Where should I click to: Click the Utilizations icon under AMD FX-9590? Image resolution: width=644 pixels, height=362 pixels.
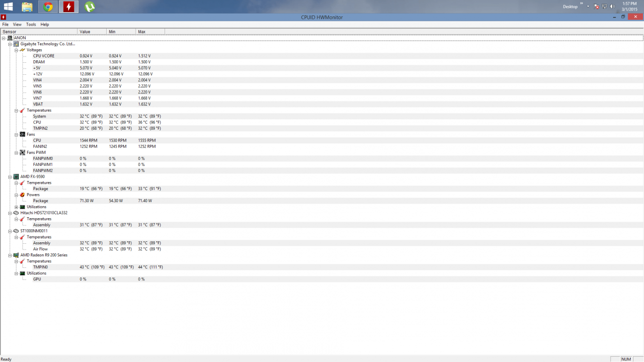22,207
